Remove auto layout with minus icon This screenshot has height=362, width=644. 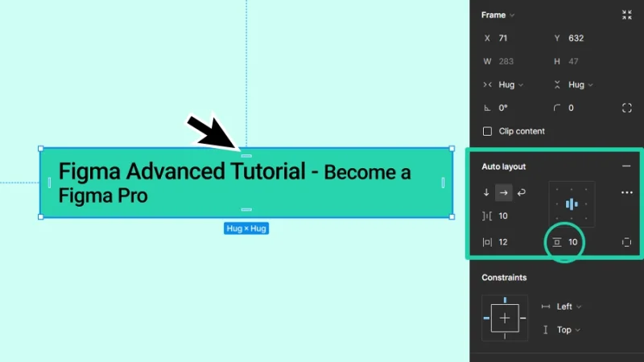point(626,167)
